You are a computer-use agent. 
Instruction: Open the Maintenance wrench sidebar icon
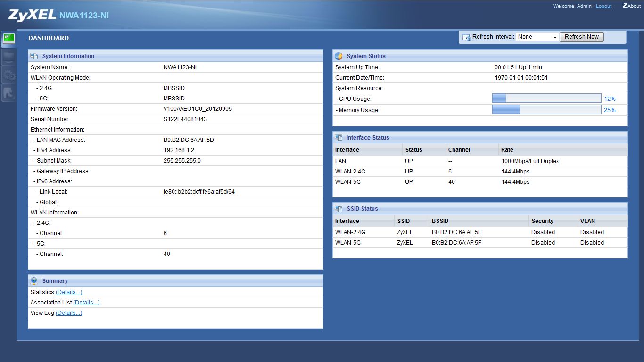pos(8,92)
